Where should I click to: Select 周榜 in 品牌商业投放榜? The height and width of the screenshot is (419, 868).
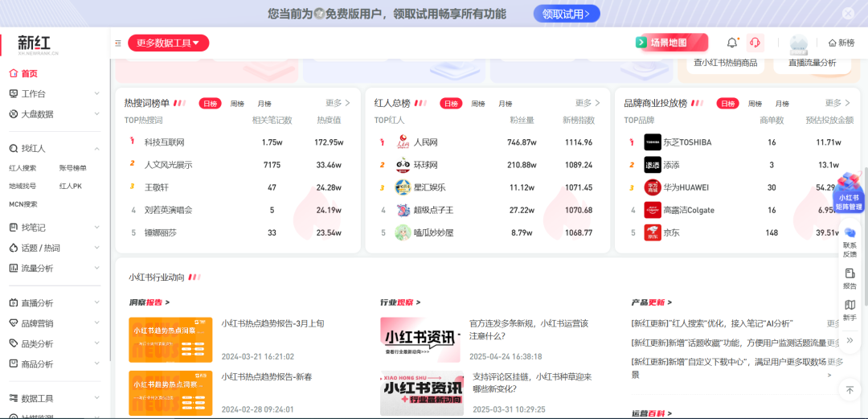[x=755, y=104]
